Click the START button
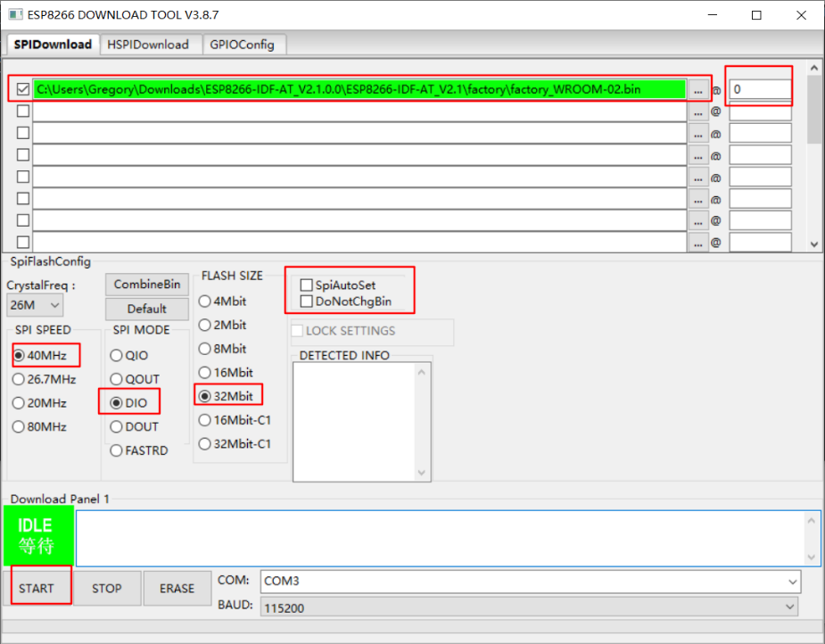This screenshot has width=825, height=644. (37, 588)
